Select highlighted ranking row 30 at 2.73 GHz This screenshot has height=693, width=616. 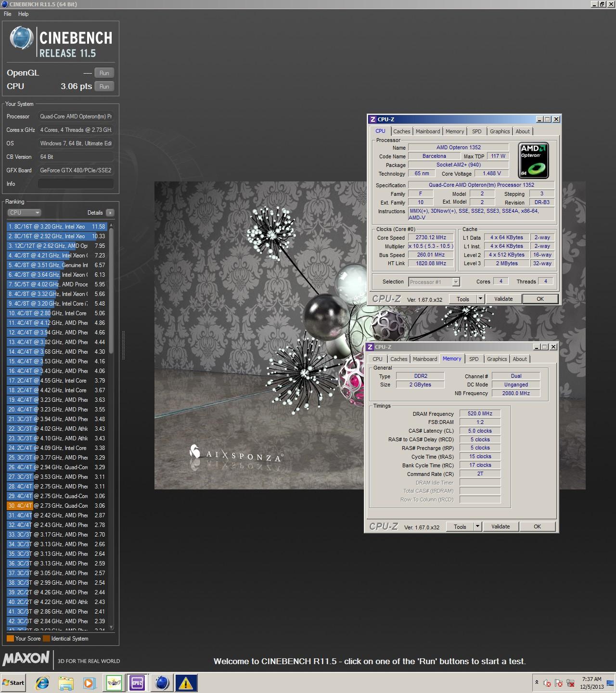57,506
